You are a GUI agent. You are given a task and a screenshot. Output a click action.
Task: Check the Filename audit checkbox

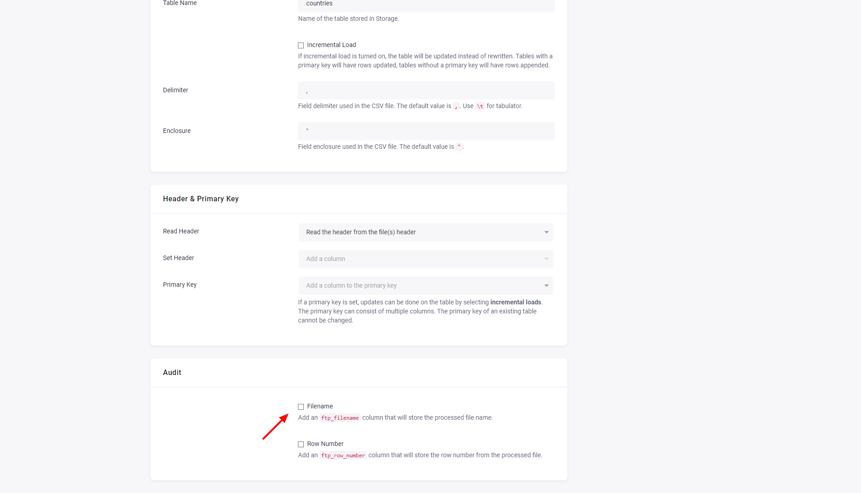301,407
